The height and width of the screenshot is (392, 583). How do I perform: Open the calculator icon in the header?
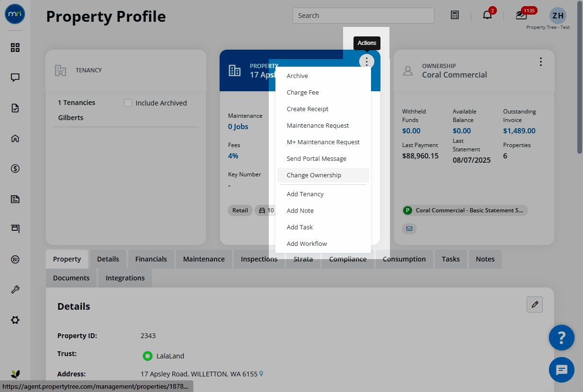coord(455,15)
